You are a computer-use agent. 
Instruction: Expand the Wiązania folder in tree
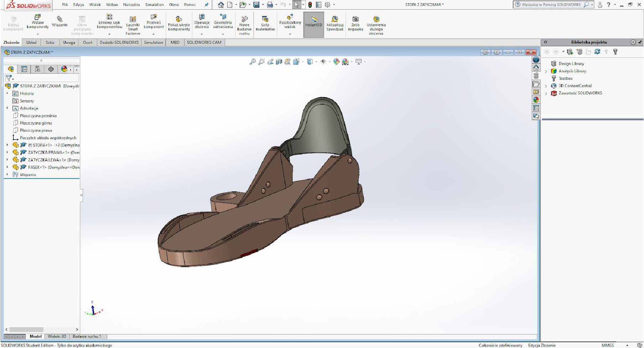point(7,175)
